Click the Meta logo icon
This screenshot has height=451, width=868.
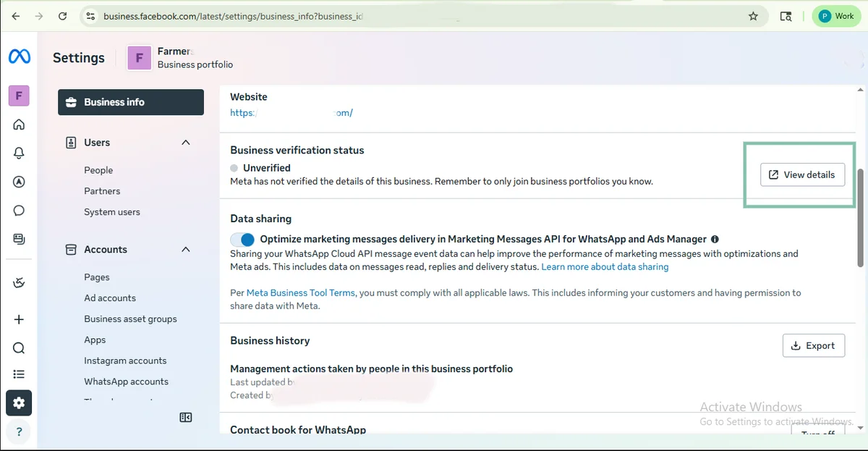20,56
